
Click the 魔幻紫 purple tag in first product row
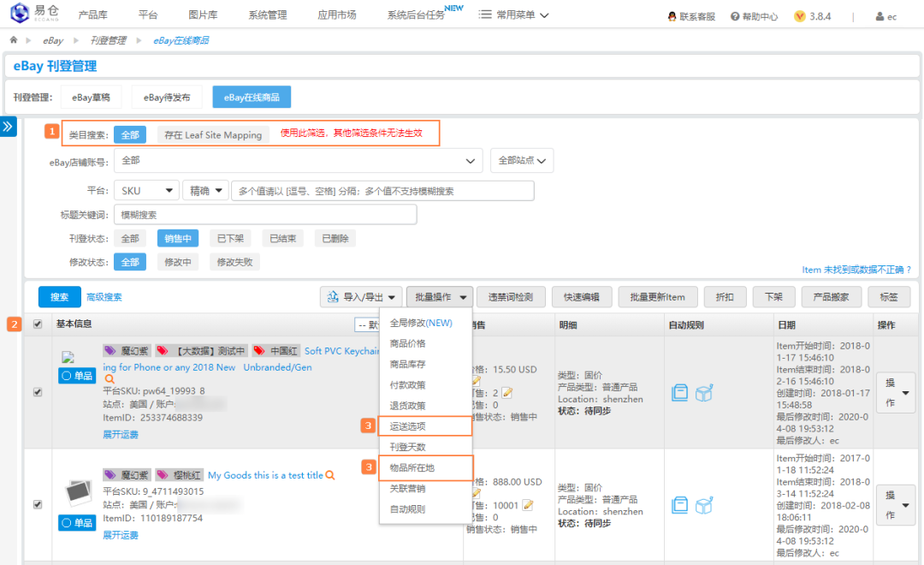pyautogui.click(x=127, y=351)
